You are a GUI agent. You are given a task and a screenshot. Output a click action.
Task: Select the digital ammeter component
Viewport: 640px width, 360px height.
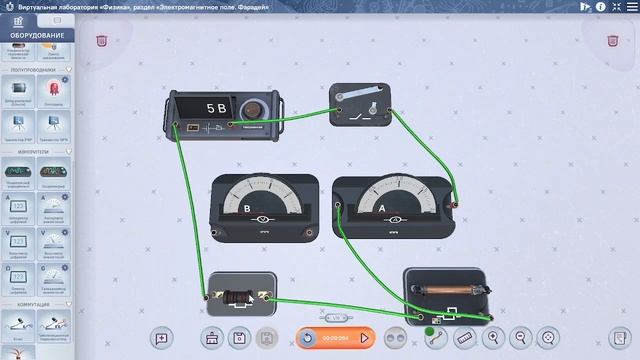pyautogui.click(x=18, y=209)
